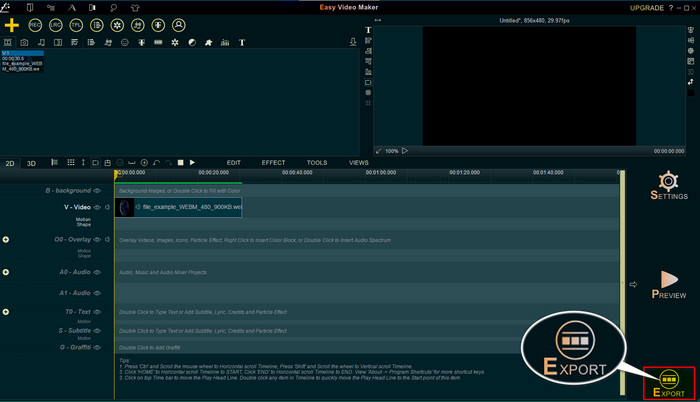Open the LRC lyric maker

pyautogui.click(x=55, y=25)
